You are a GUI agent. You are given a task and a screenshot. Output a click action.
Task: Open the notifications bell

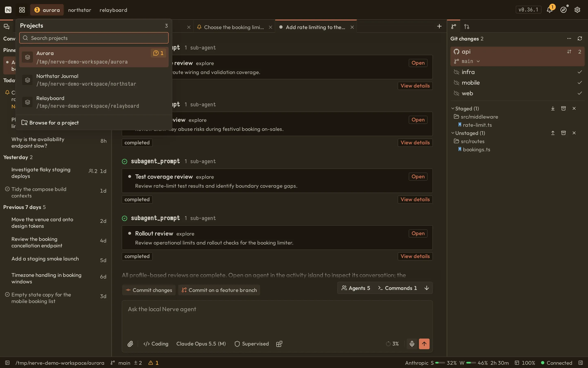point(549,10)
